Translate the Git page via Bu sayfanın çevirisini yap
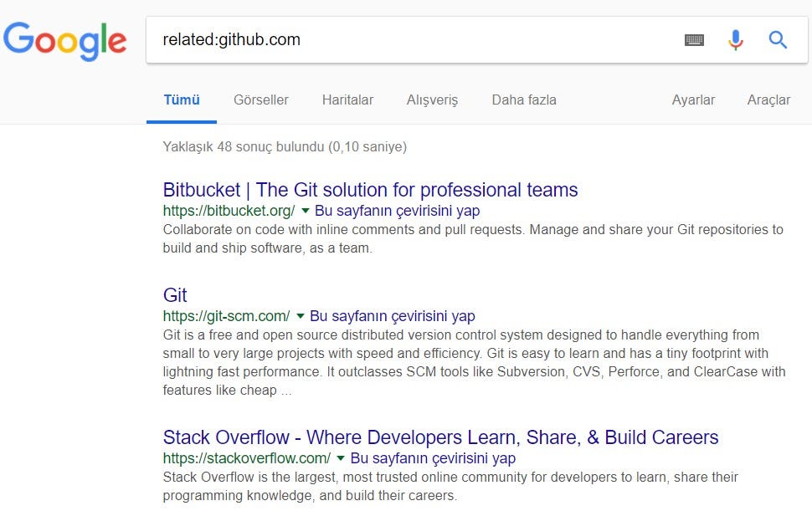Screen dimensions: 812x516 coord(392,316)
